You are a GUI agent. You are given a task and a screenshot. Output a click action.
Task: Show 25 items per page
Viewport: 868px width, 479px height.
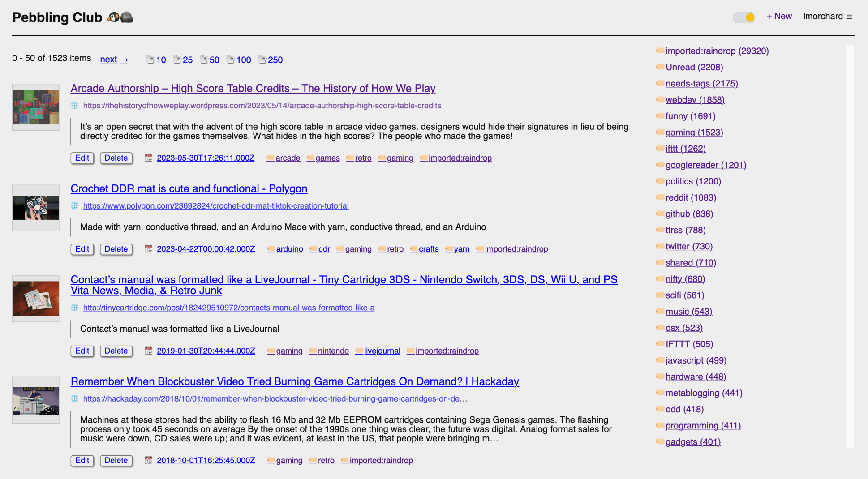click(187, 60)
